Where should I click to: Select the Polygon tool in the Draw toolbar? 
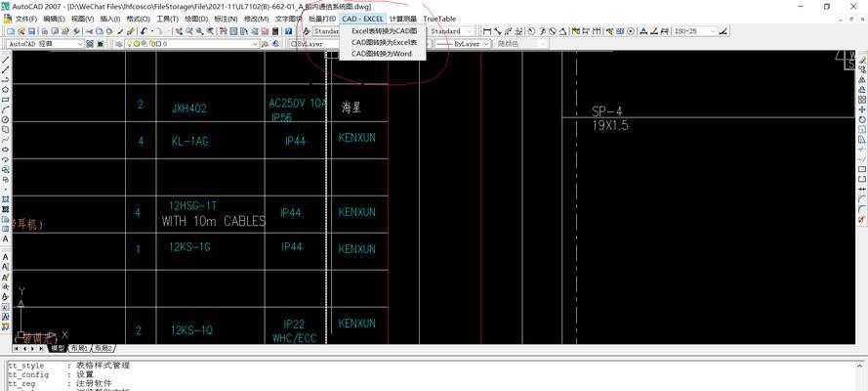pyautogui.click(x=6, y=89)
